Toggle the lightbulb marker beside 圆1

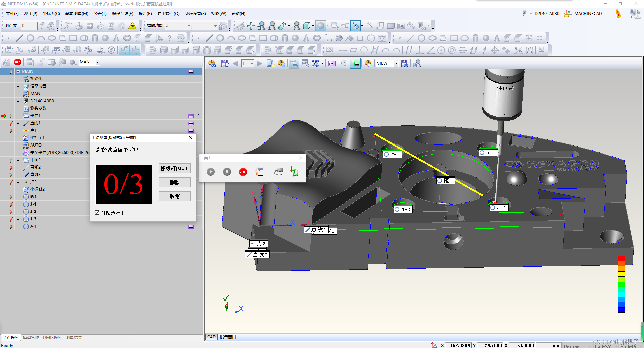tap(11, 197)
